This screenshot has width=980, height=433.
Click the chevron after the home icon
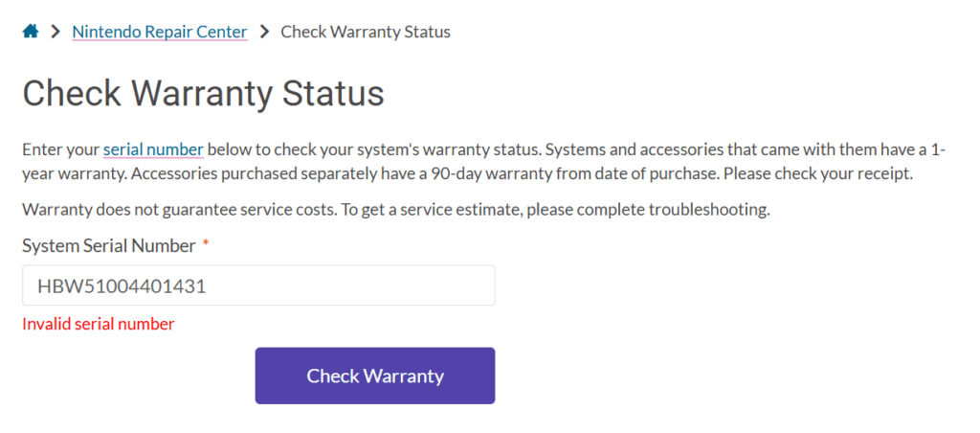pos(56,32)
